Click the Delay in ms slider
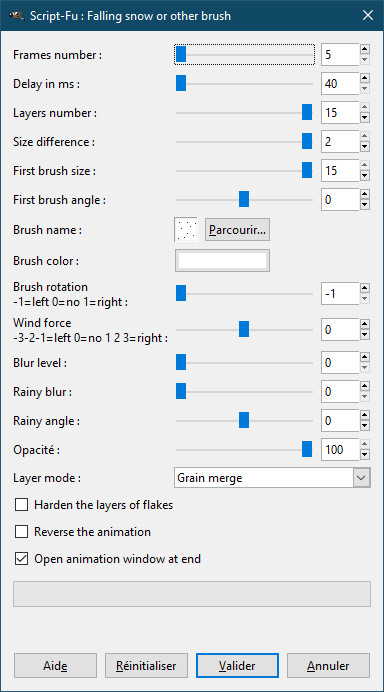Viewport: 384px width, 692px height. (245, 83)
